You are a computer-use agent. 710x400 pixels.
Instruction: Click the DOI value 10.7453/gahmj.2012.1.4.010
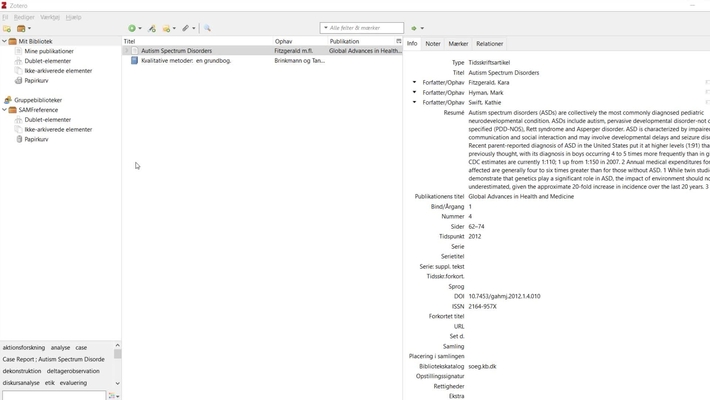click(504, 296)
